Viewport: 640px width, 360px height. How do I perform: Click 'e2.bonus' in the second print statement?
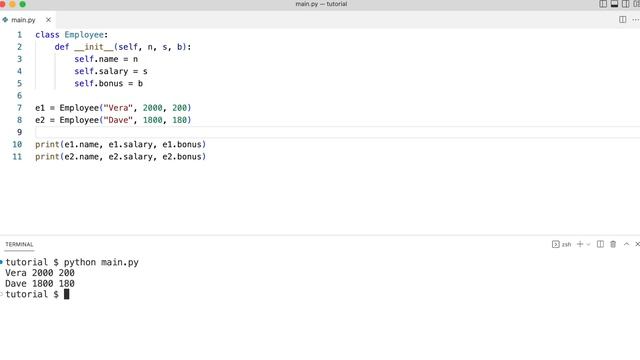pos(182,157)
